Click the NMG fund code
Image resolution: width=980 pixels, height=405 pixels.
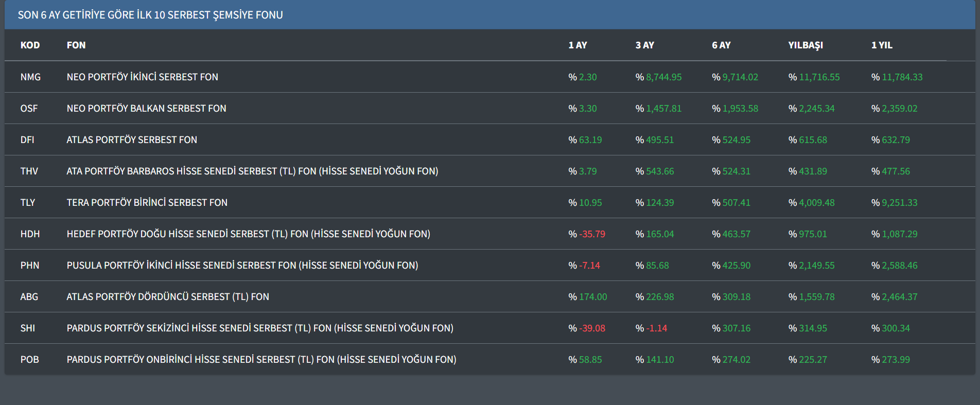click(x=30, y=77)
